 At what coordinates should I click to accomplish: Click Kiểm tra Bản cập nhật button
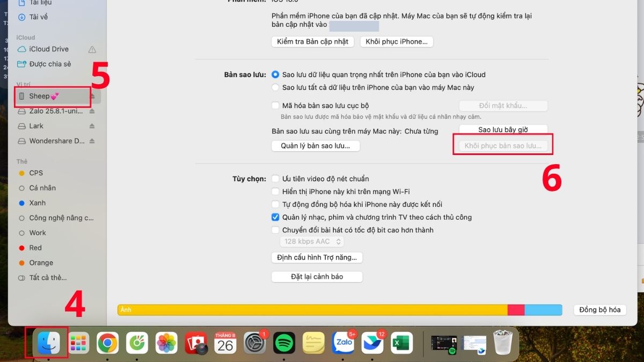click(313, 41)
